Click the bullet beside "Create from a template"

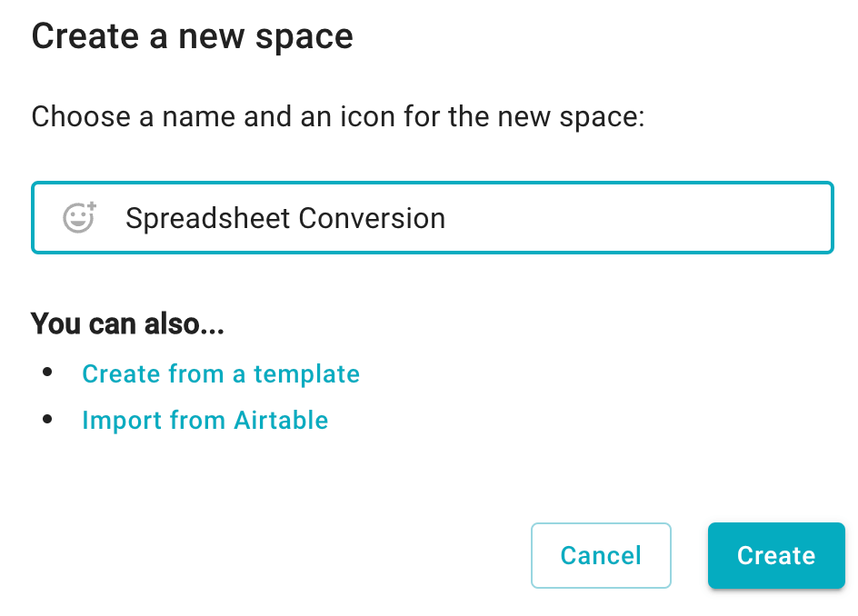[47, 373]
